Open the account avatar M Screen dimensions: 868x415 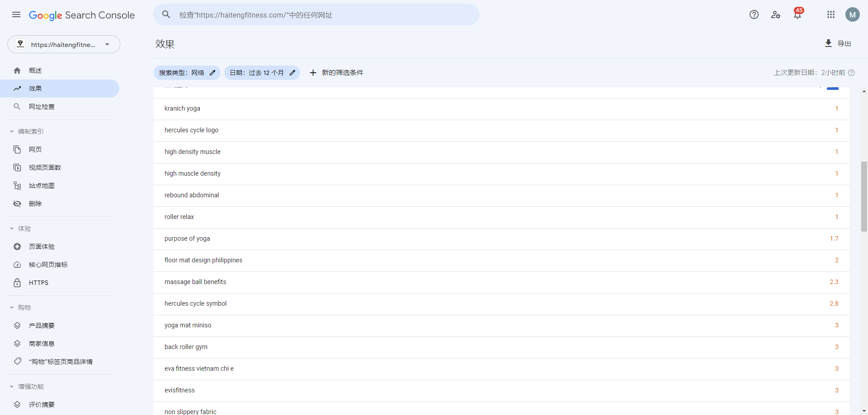pyautogui.click(x=853, y=14)
